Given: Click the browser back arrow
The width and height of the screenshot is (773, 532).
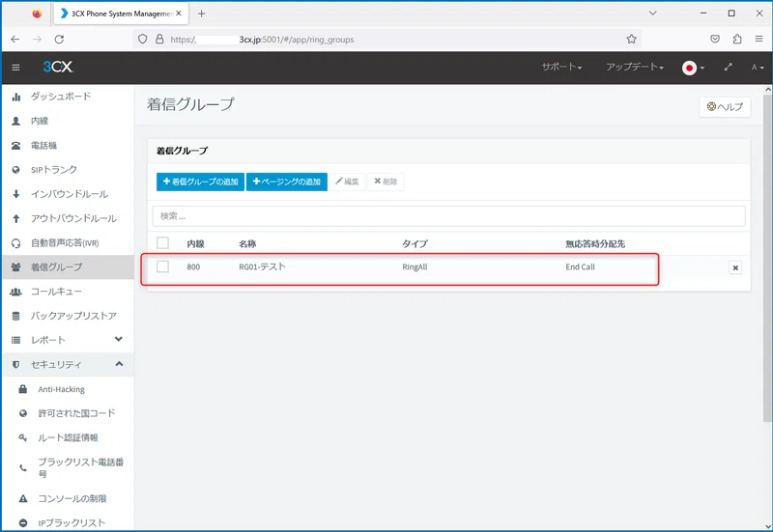Looking at the screenshot, I should tap(15, 40).
